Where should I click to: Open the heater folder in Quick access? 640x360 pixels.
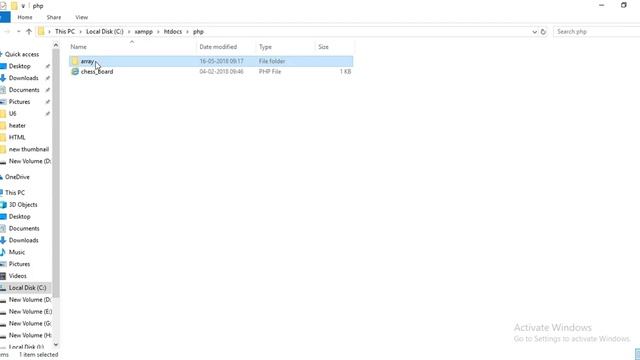coord(17,125)
